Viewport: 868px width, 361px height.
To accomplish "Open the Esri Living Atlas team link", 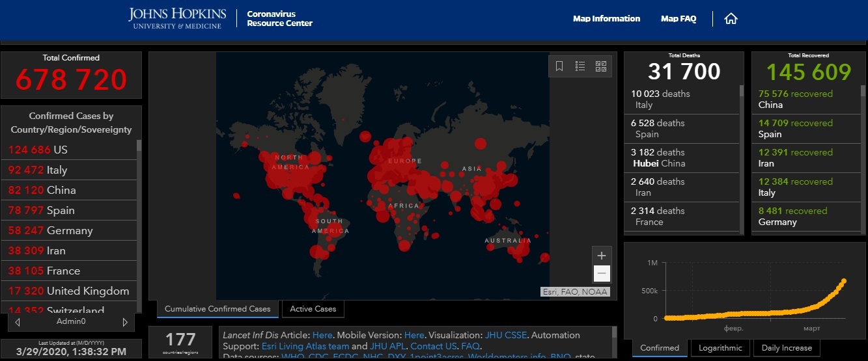I will tap(305, 346).
